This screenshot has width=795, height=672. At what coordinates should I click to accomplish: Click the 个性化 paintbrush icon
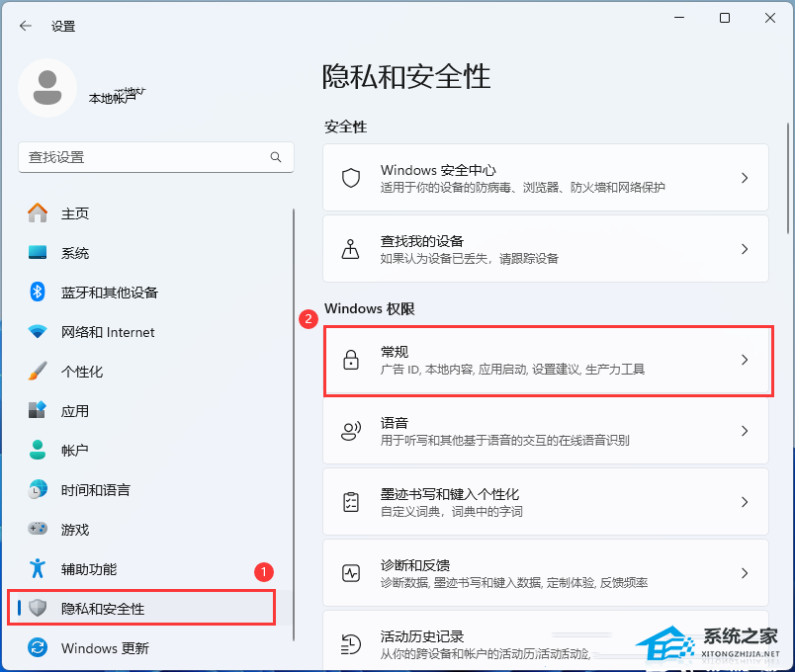click(38, 371)
